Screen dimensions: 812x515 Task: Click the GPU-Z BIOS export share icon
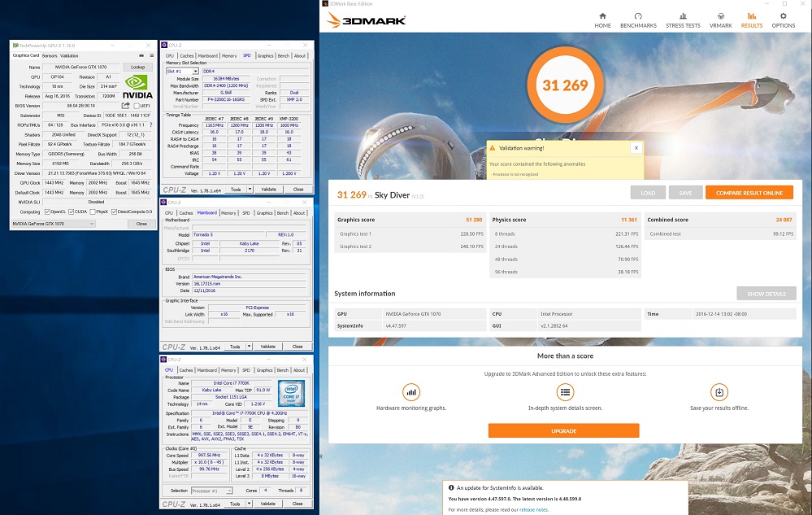[x=126, y=105]
